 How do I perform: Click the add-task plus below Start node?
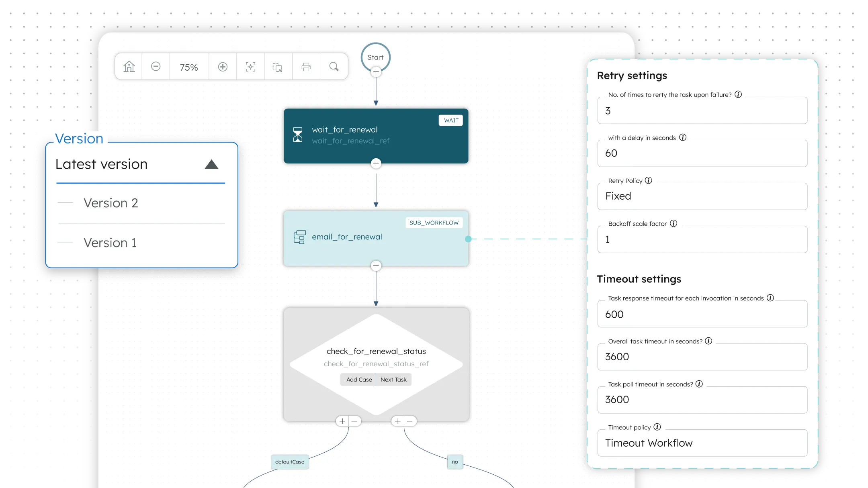click(x=376, y=72)
